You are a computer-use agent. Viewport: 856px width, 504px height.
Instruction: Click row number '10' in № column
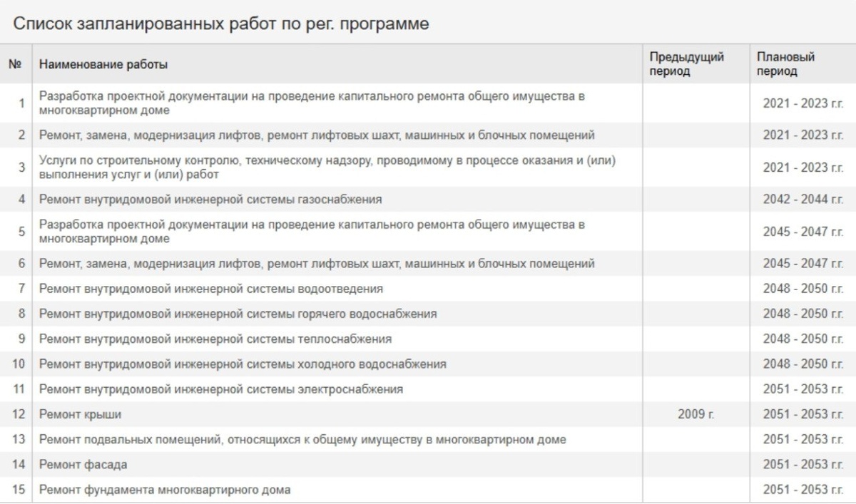pos(19,364)
